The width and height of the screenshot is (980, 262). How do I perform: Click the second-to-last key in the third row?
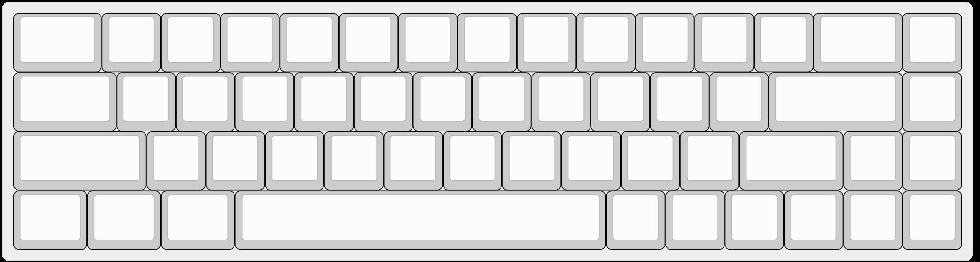tap(873, 161)
